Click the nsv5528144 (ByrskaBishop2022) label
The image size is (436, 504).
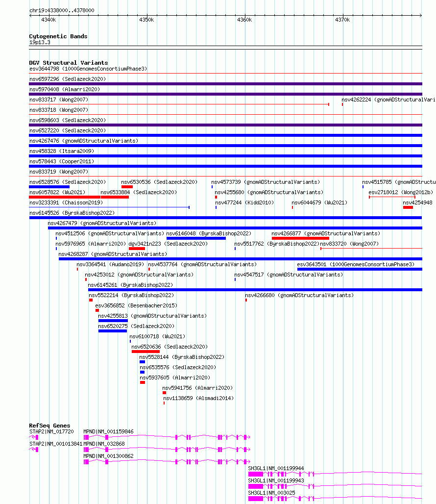click(x=182, y=357)
